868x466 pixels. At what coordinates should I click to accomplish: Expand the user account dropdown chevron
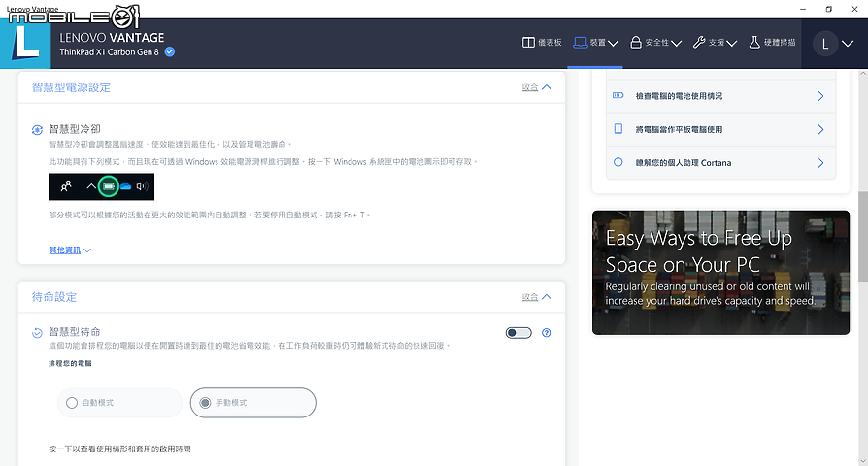click(848, 44)
